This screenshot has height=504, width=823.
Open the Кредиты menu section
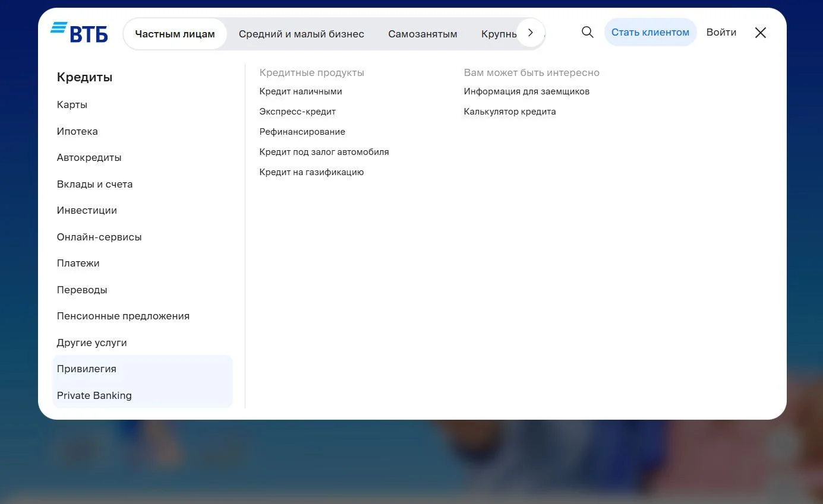click(84, 77)
